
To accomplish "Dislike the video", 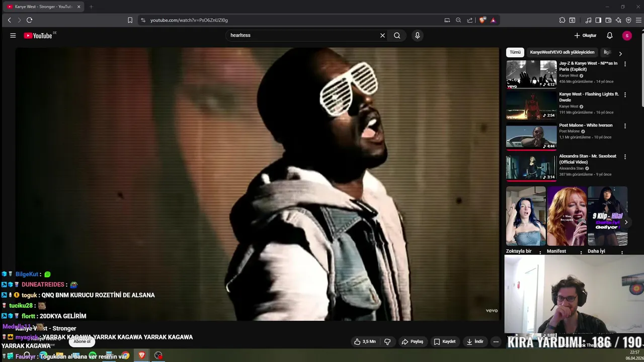I will [x=387, y=341].
